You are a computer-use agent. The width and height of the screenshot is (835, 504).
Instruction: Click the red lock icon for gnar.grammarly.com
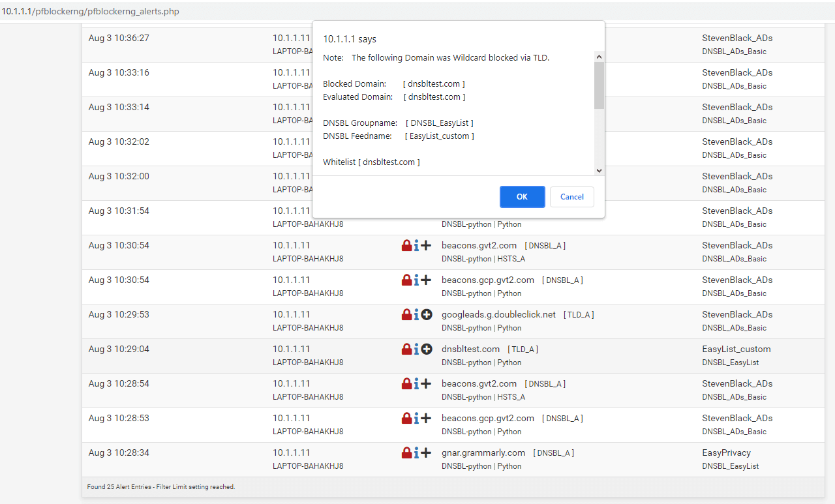(406, 452)
